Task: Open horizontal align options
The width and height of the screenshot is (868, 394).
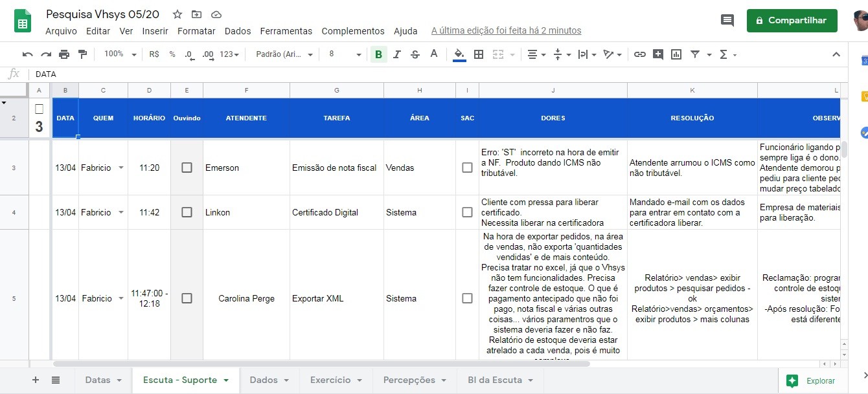Action: point(536,54)
